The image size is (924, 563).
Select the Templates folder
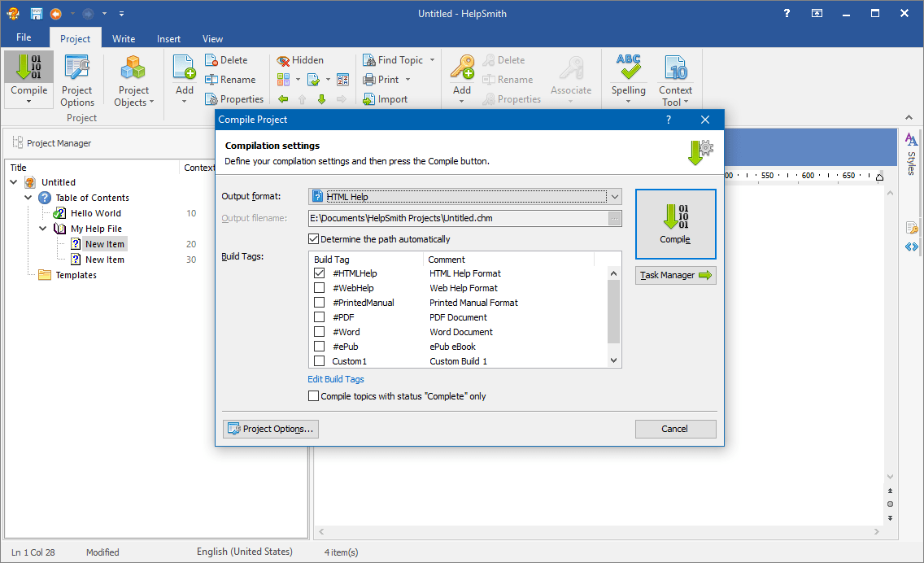tap(76, 275)
